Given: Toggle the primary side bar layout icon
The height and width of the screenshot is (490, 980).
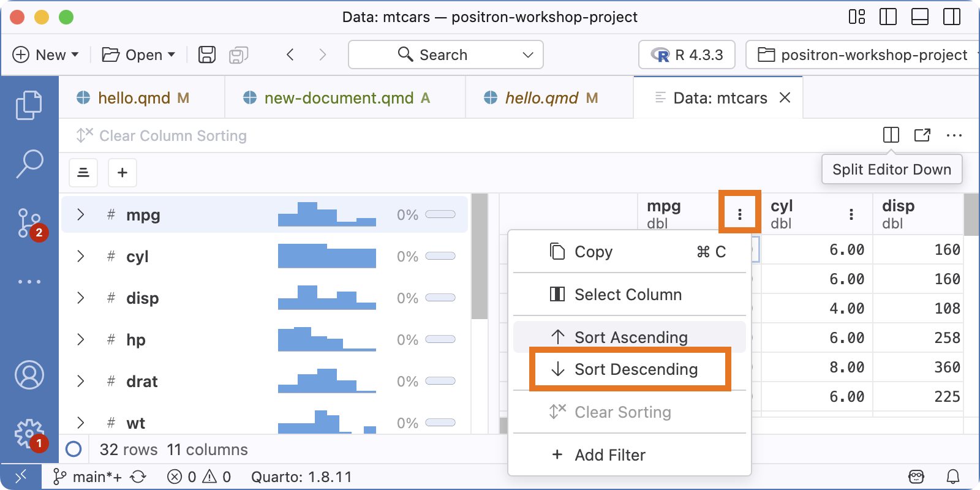Looking at the screenshot, I should click(888, 17).
